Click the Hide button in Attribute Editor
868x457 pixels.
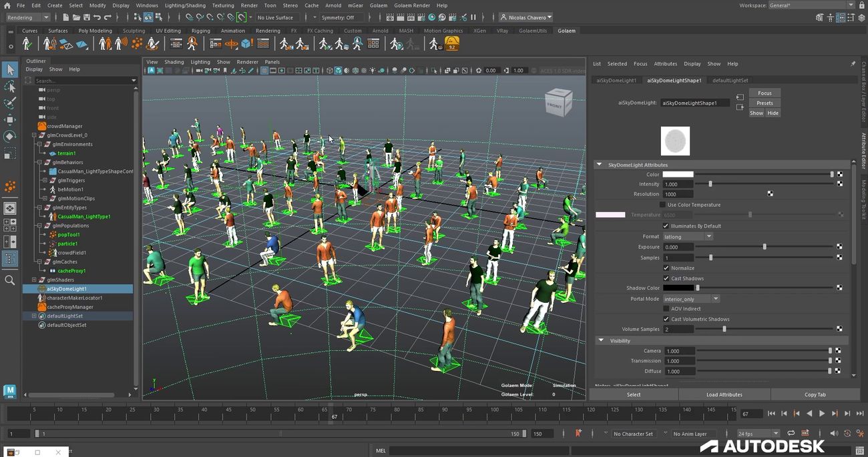(x=773, y=113)
